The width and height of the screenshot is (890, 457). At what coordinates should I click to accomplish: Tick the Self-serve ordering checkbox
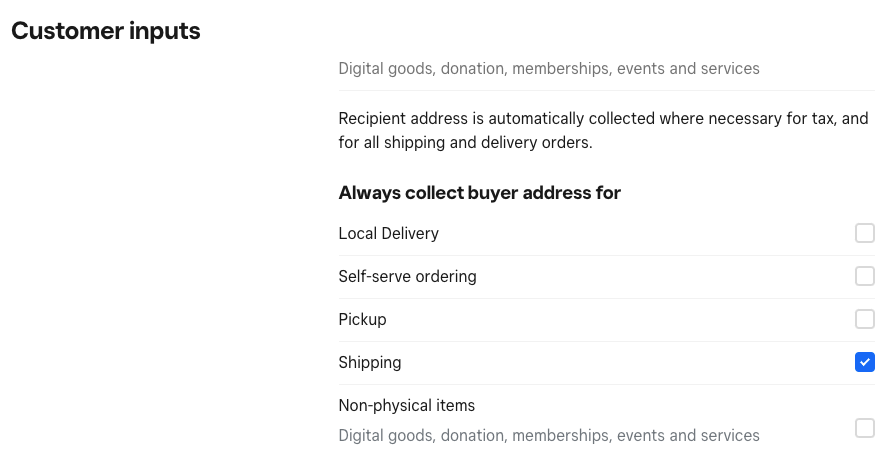865,276
